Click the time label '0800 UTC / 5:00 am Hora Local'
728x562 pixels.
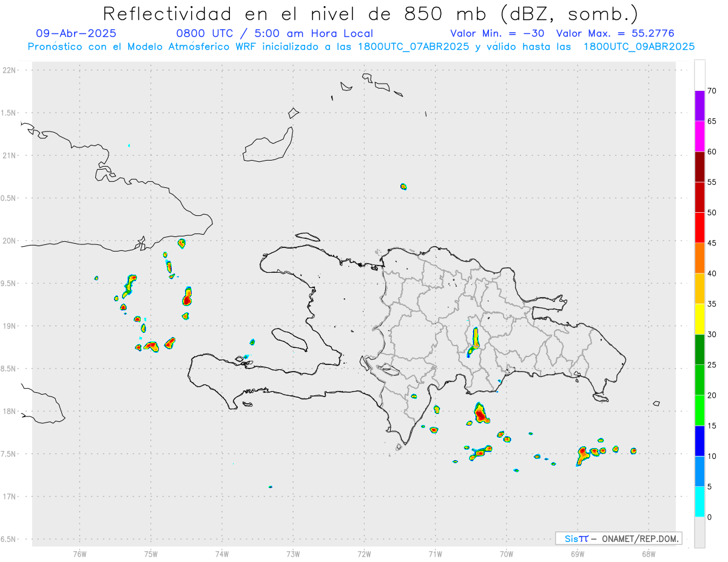(274, 33)
